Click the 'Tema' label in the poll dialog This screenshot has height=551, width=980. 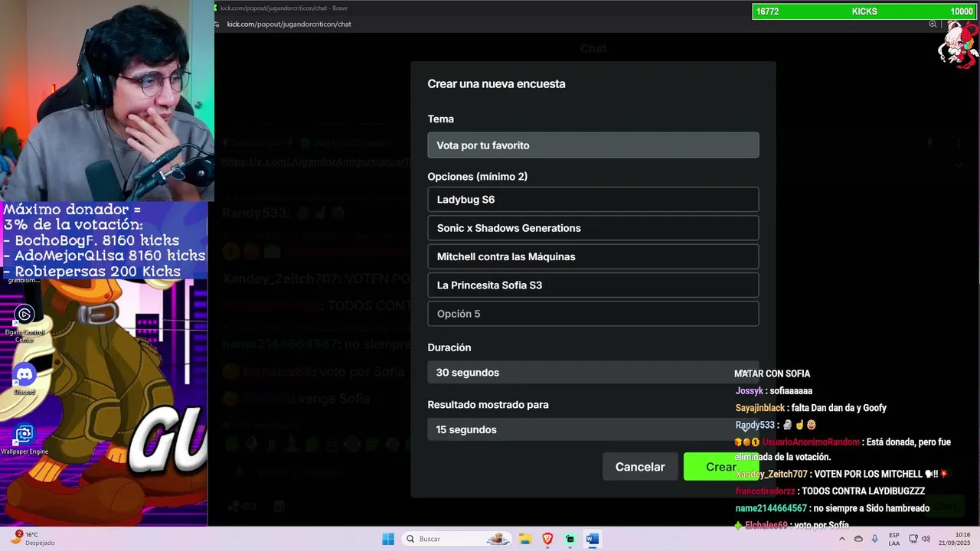pyautogui.click(x=440, y=119)
